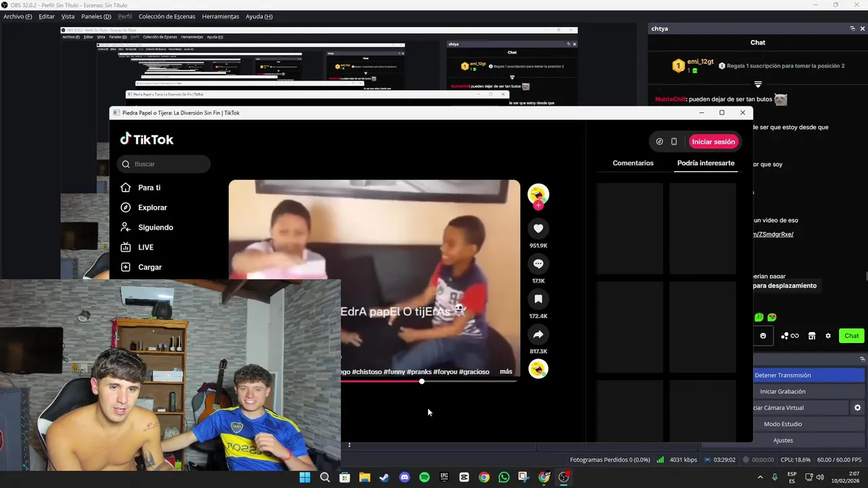Open the Explorar compass page
Image resolution: width=868 pixels, height=488 pixels.
144,207
